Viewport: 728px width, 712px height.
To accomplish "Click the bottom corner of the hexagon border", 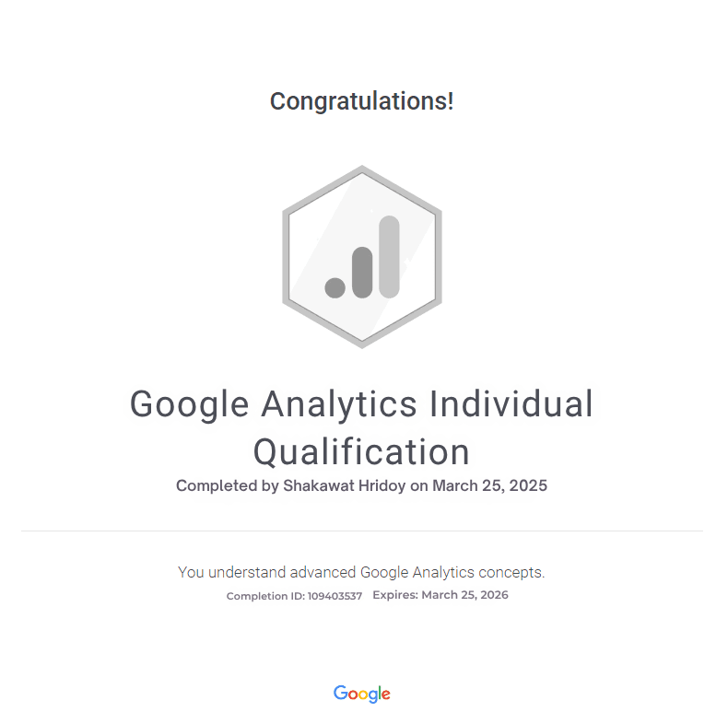I will [x=361, y=344].
